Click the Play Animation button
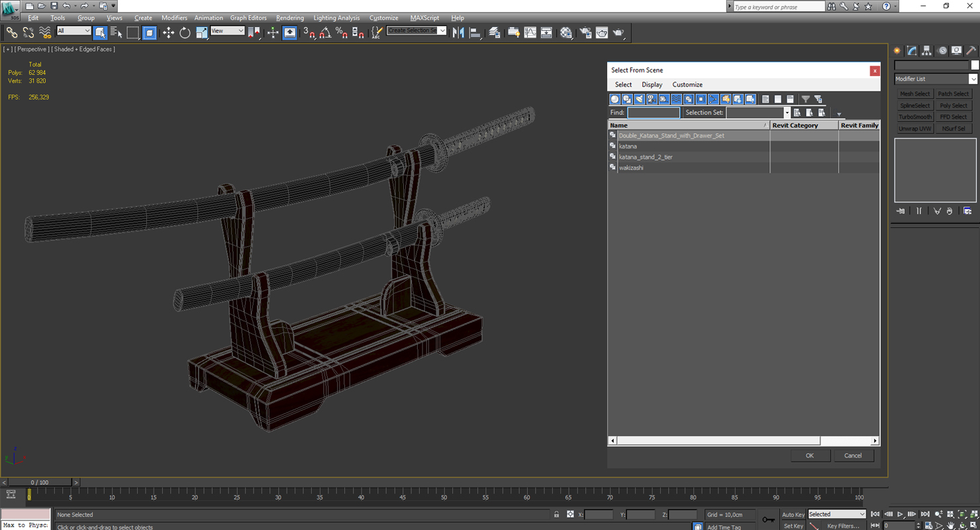The image size is (980, 530). tap(900, 514)
